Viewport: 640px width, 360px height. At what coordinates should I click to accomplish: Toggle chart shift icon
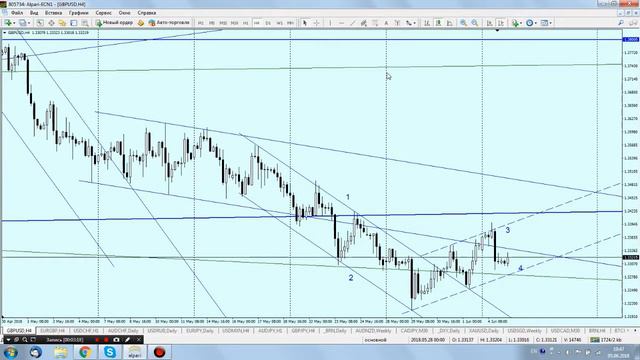(x=501, y=23)
